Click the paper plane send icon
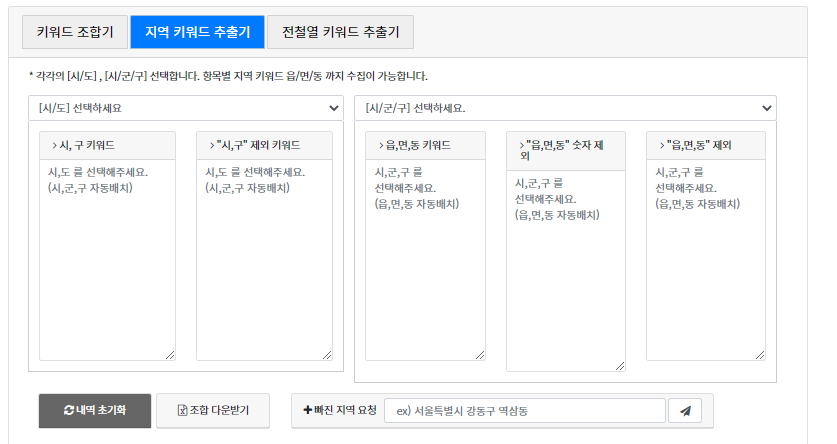Image resolution: width=837 pixels, height=444 pixels. point(685,411)
